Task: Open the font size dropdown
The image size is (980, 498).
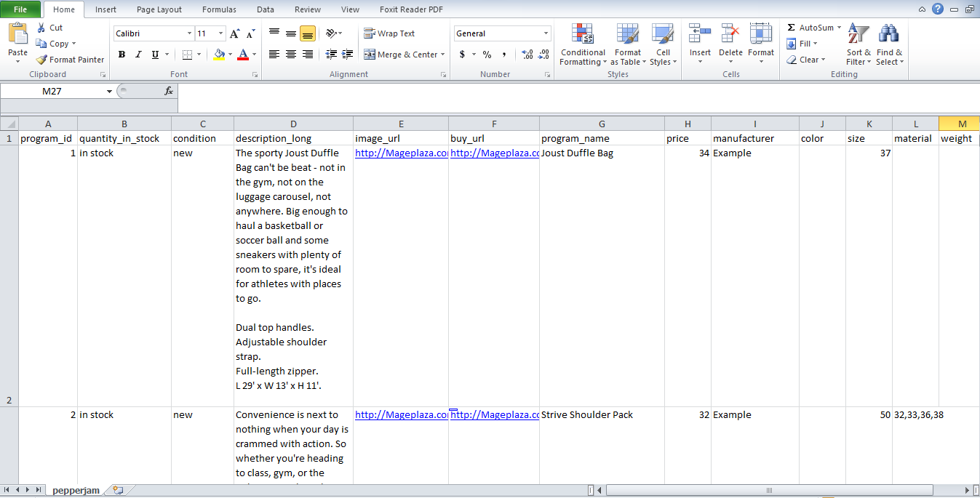Action: point(220,33)
